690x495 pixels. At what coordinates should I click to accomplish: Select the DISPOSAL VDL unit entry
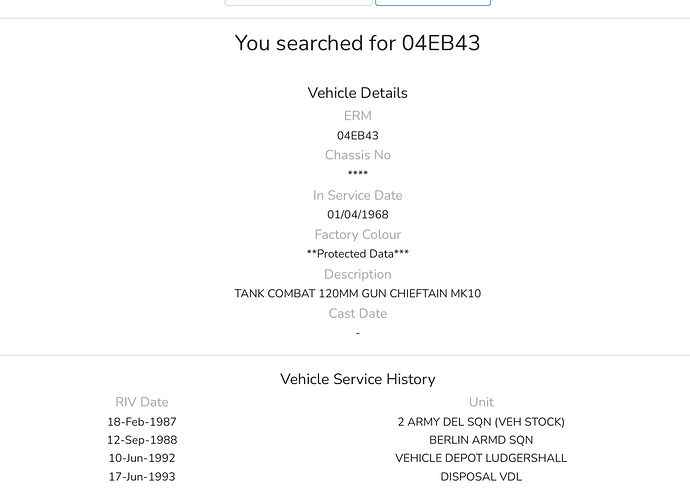(x=481, y=477)
